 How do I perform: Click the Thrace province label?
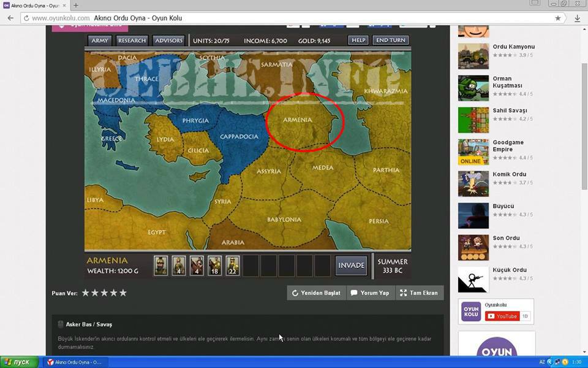coord(146,79)
